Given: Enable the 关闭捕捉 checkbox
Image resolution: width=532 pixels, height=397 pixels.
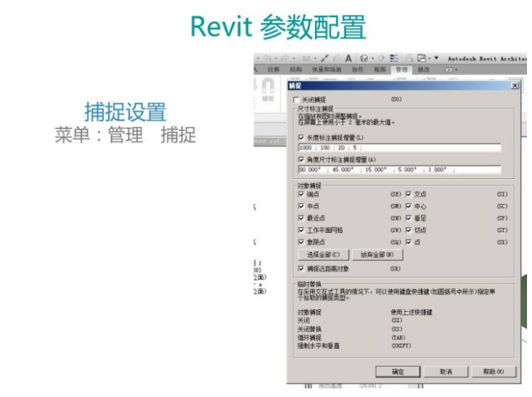Looking at the screenshot, I should [x=296, y=100].
